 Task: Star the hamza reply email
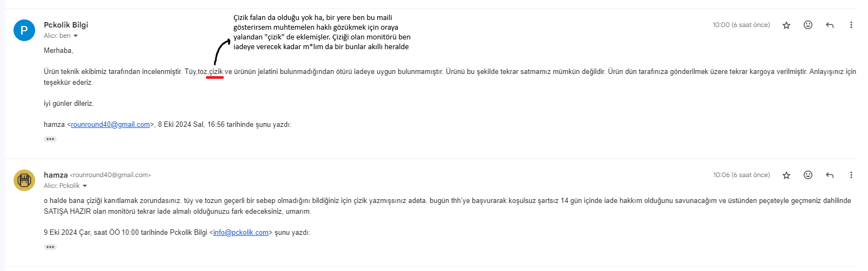(786, 175)
